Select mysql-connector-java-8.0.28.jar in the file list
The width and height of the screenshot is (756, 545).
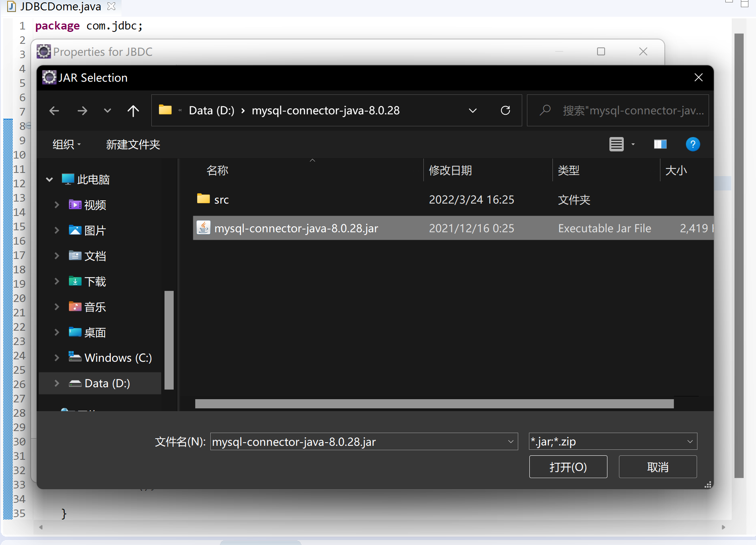[x=296, y=228]
